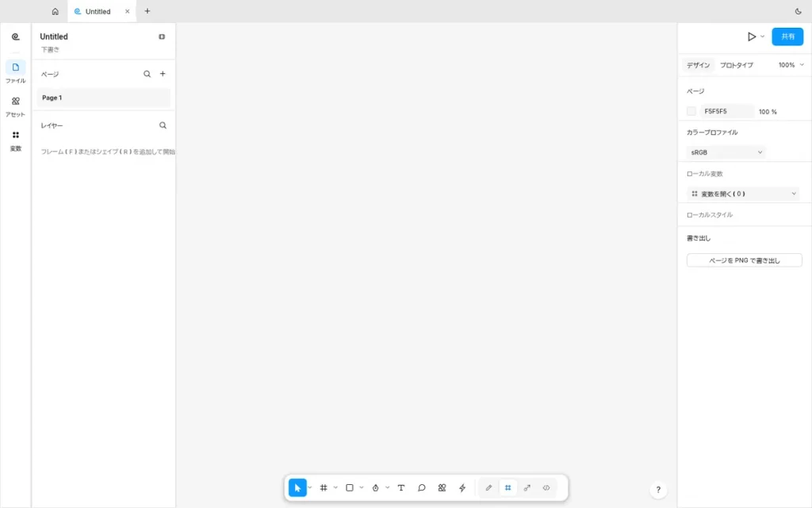
Task: Select Page 1 in pages list
Action: (104, 98)
